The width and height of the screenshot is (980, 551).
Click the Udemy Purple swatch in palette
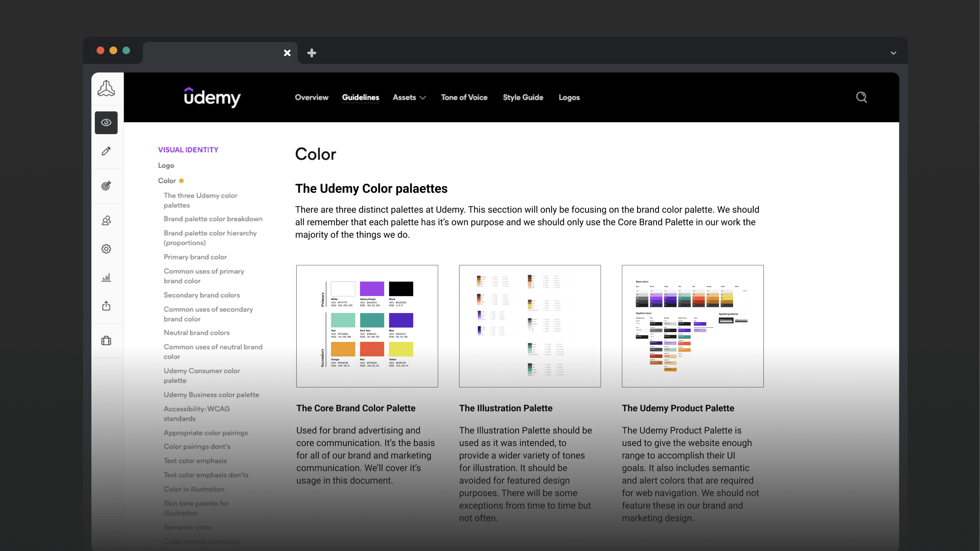click(x=372, y=289)
